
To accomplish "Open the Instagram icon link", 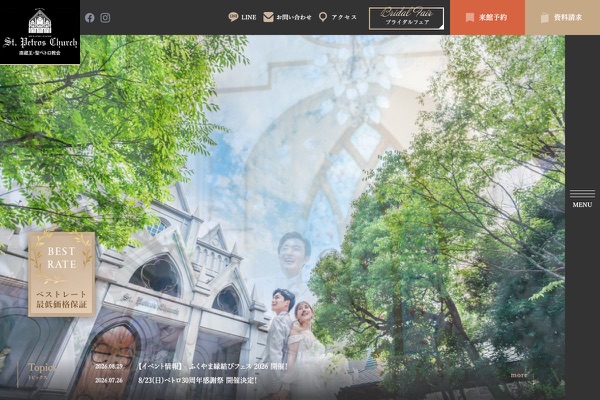I will [x=105, y=18].
